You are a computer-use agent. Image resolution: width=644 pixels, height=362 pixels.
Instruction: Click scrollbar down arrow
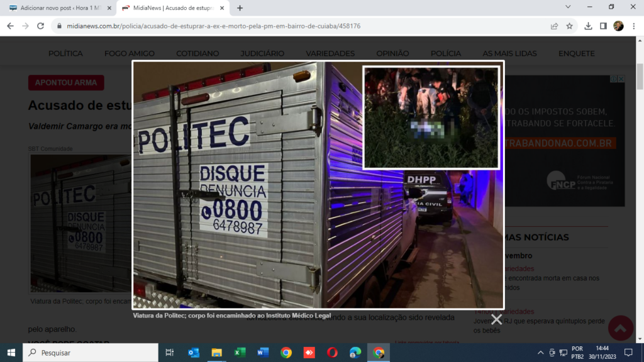[640, 339]
